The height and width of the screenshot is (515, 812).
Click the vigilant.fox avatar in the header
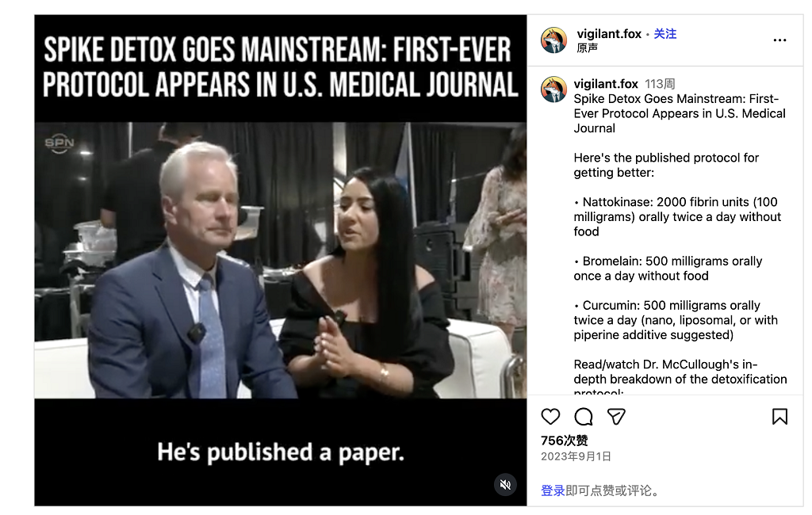[x=553, y=40]
